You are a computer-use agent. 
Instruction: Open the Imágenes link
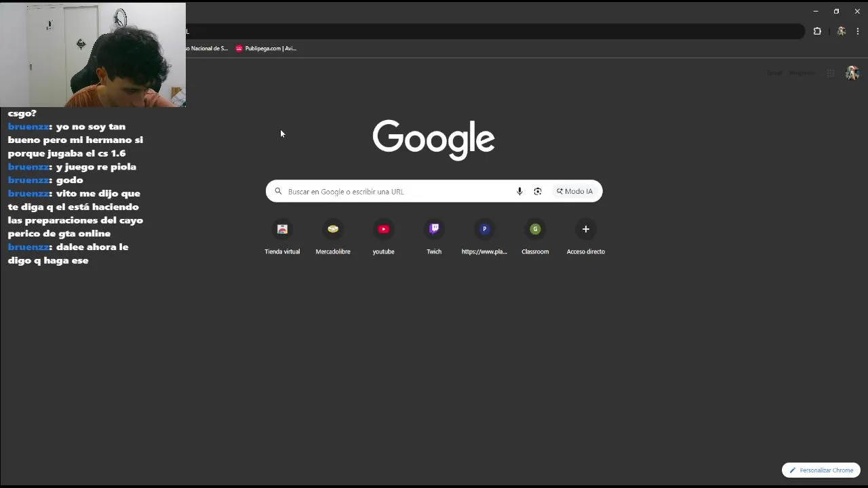click(x=802, y=73)
